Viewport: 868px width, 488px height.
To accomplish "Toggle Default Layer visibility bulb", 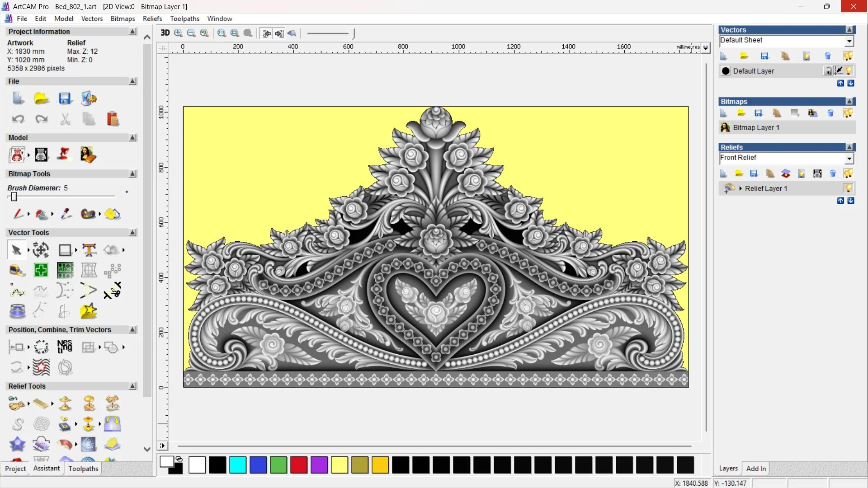I will (x=849, y=71).
